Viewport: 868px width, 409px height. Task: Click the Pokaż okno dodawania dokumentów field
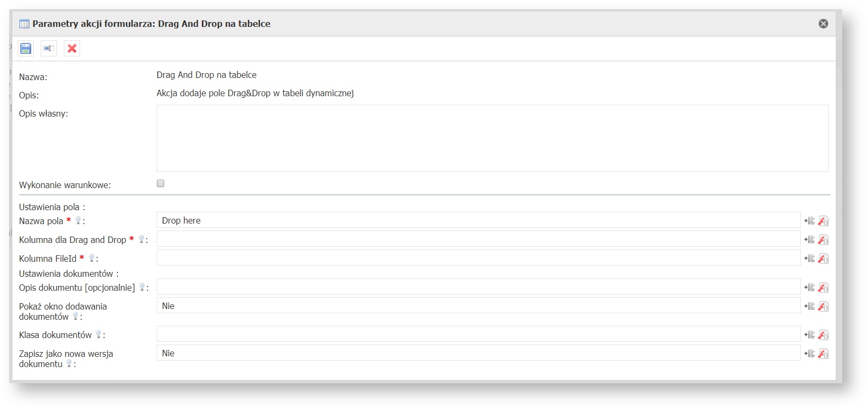(478, 306)
